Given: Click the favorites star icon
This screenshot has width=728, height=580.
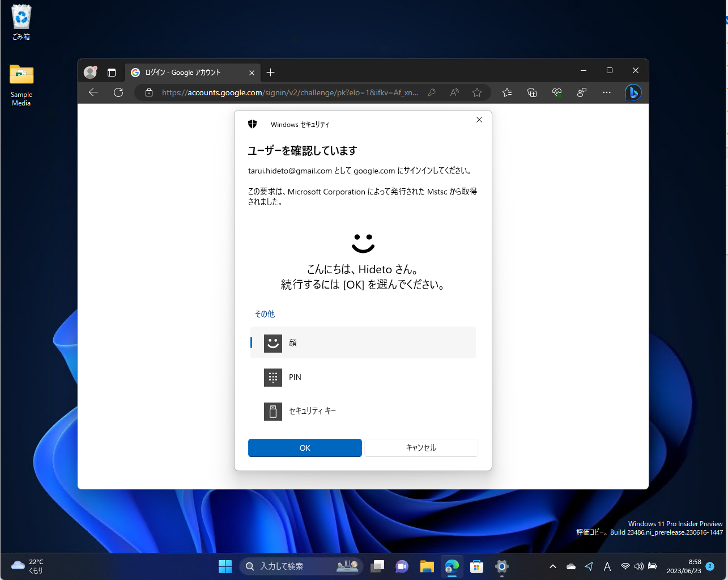Looking at the screenshot, I should click(x=476, y=92).
